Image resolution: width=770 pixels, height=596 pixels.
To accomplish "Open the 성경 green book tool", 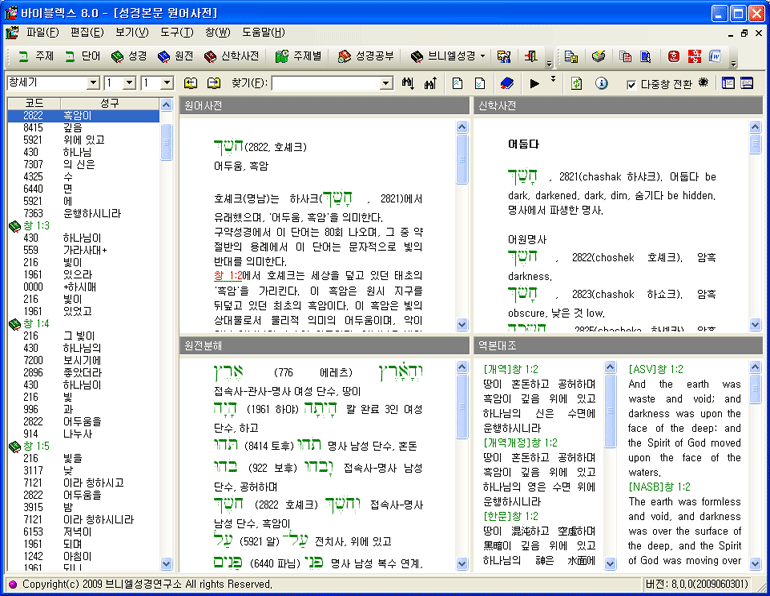I will tap(129, 56).
